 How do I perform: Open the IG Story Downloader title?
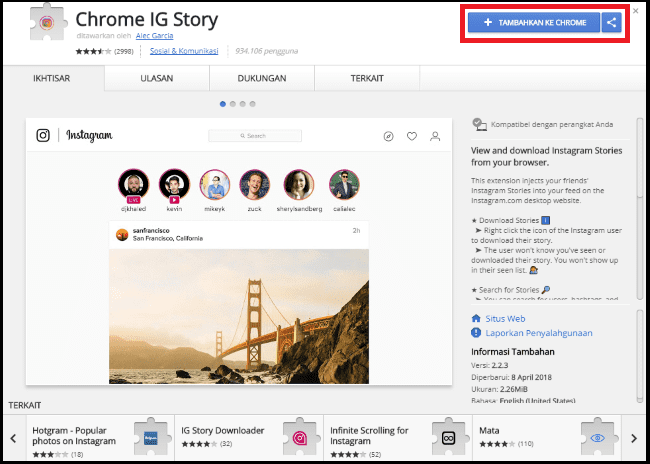[223, 430]
